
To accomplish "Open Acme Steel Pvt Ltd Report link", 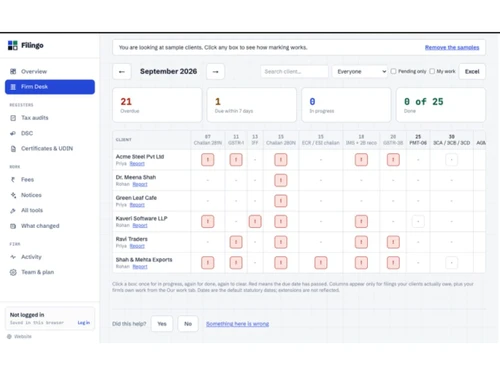I will 137,164.
